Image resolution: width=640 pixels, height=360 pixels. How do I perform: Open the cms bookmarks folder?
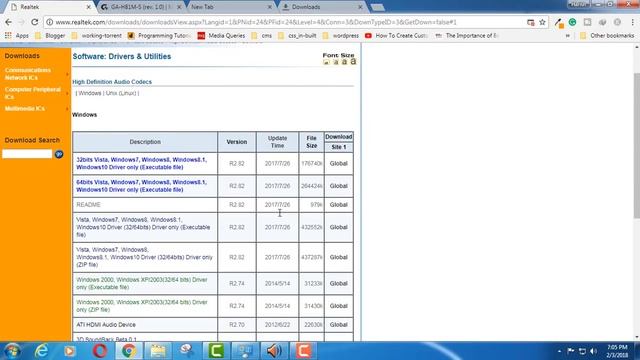tap(262, 36)
